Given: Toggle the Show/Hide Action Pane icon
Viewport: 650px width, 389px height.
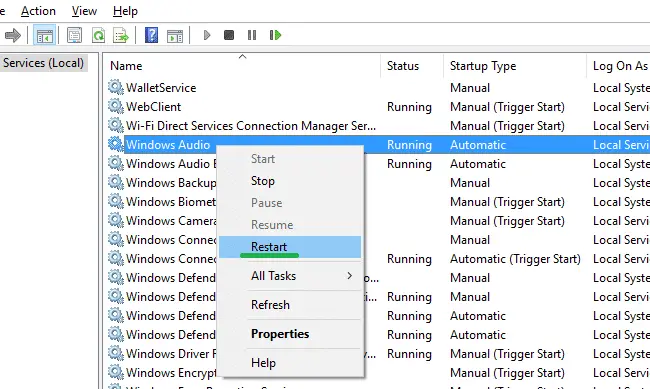Looking at the screenshot, I should tap(175, 35).
